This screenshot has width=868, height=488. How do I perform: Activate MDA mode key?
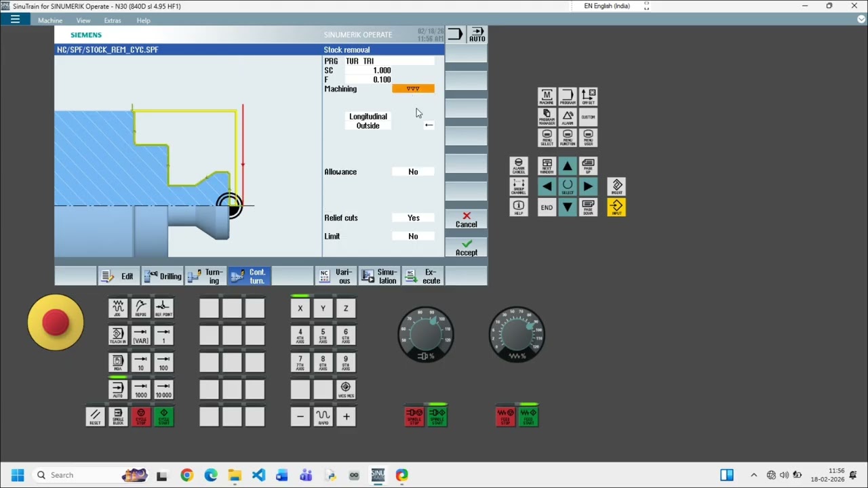118,363
